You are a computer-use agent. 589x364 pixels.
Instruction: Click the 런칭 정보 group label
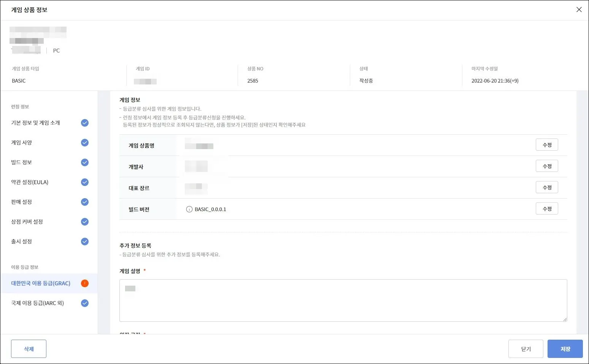tap(20, 107)
